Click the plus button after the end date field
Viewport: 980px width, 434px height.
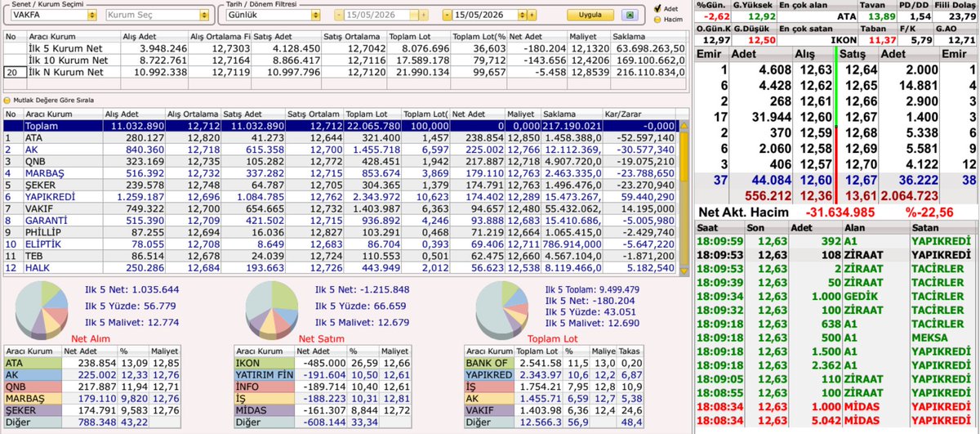click(x=532, y=15)
